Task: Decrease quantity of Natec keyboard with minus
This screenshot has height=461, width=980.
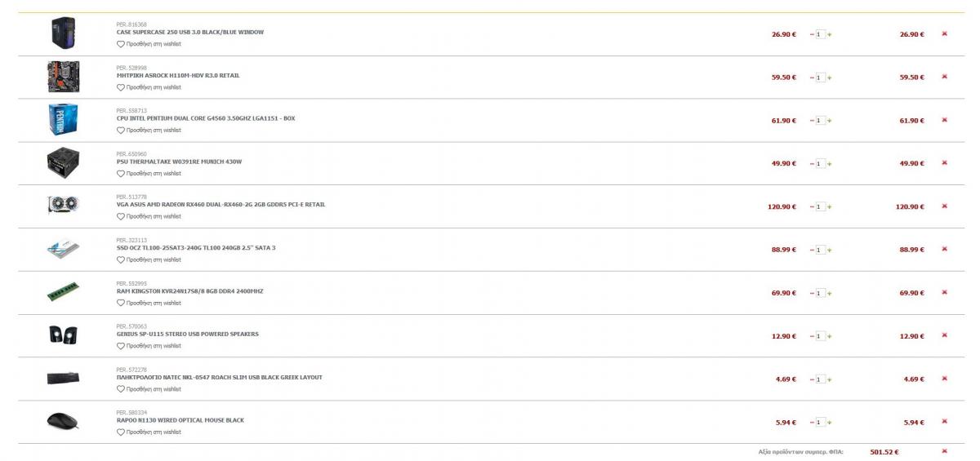Action: point(812,379)
